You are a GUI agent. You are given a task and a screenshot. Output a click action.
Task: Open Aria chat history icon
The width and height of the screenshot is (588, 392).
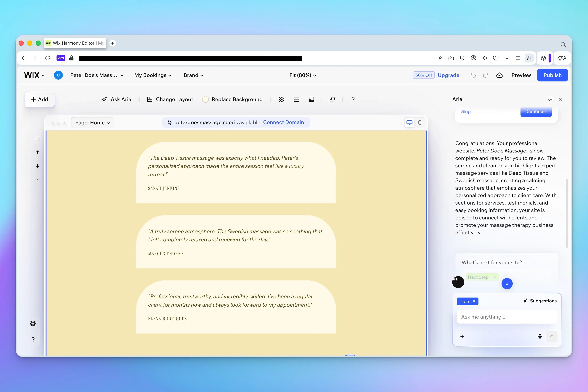pyautogui.click(x=550, y=99)
